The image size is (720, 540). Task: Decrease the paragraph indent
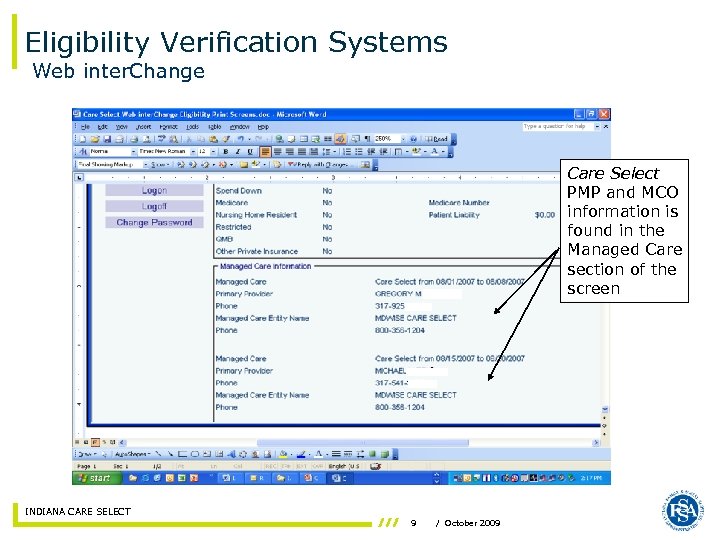pyautogui.click(x=371, y=152)
